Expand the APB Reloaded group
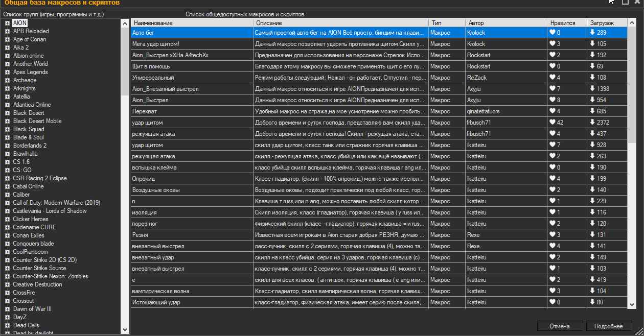Image resolution: width=644 pixels, height=336 pixels. tap(7, 31)
